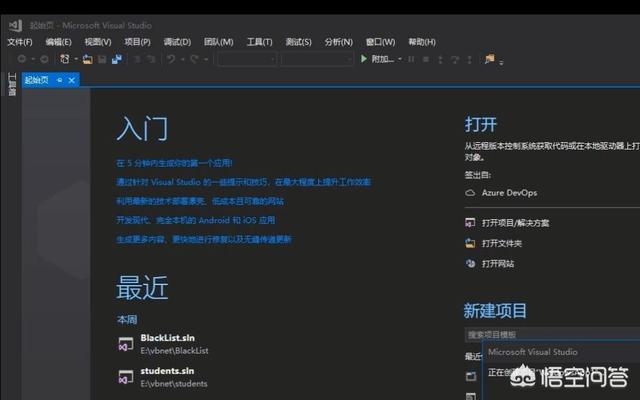Open the 项目(P) menu

point(138,42)
